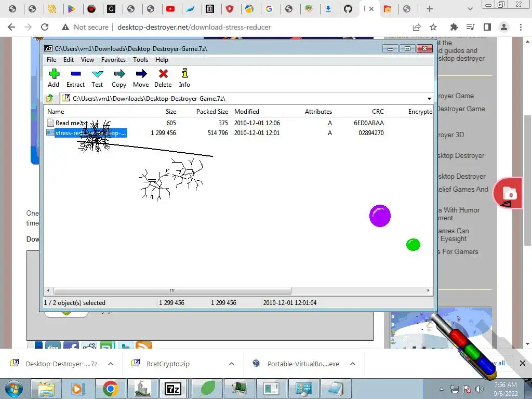
Task: Sort files by the Size column header
Action: 153,112
